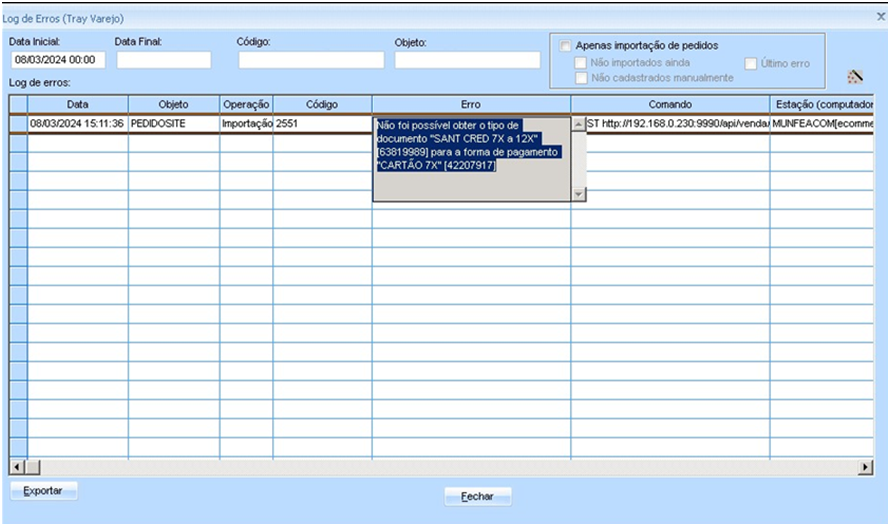Viewport: 890px width, 526px height.
Task: Click the Data Inicial date field
Action: click(58, 60)
